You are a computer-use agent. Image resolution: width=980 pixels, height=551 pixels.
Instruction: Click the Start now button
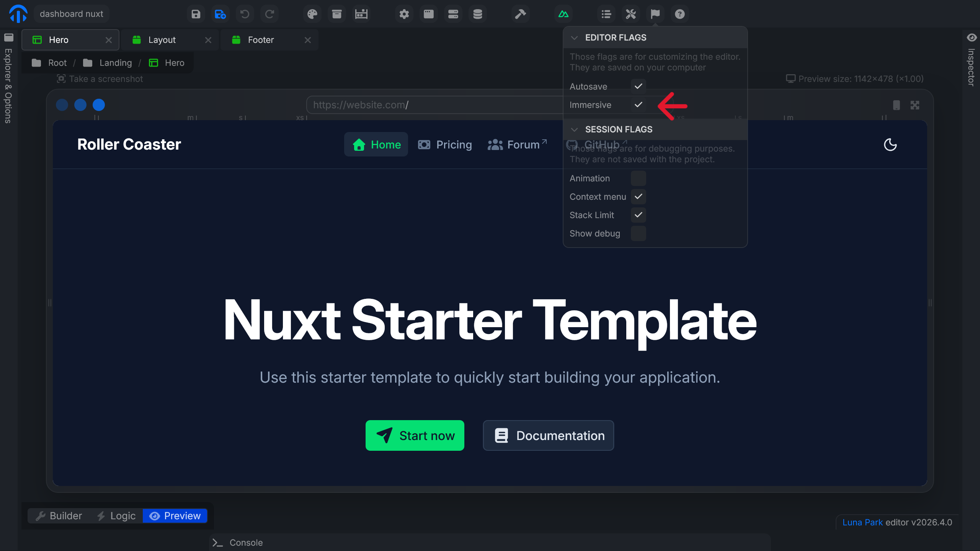point(415,435)
